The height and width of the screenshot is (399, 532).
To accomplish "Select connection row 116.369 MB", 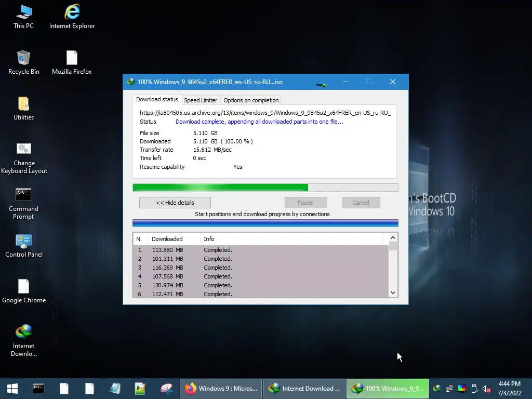I will [x=261, y=268].
